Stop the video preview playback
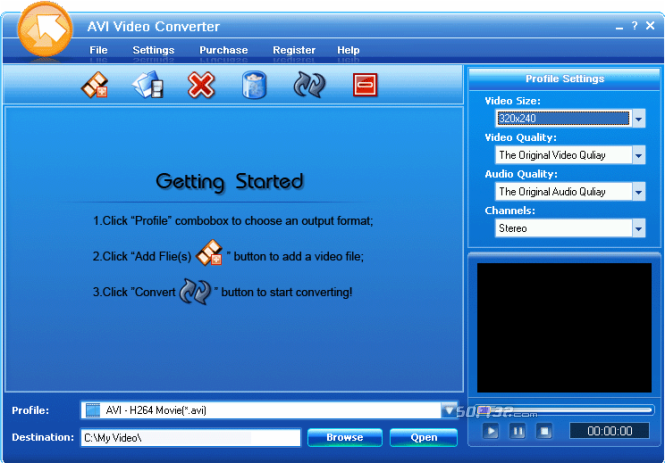The image size is (665, 463). click(545, 432)
